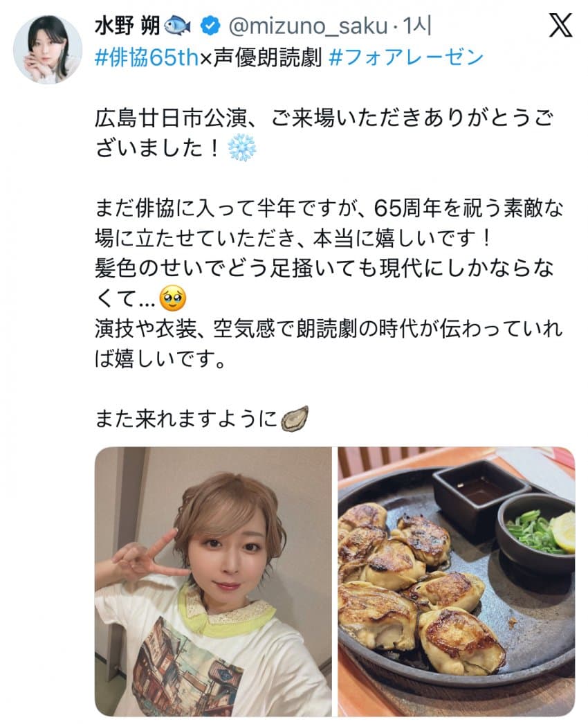Open the @mizuno_saku handle
The width and height of the screenshot is (588, 724).
[x=308, y=27]
